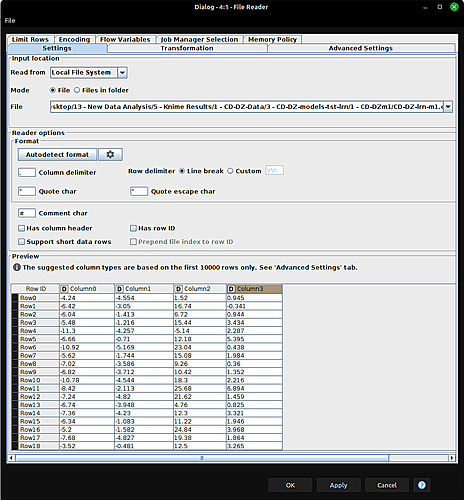Close the File Reader dialog window

454,7
